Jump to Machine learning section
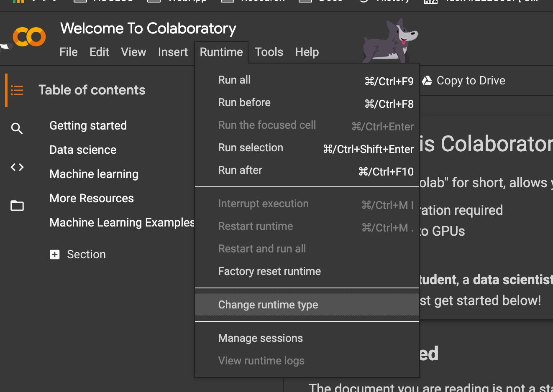This screenshot has width=553, height=392. pyautogui.click(x=94, y=174)
